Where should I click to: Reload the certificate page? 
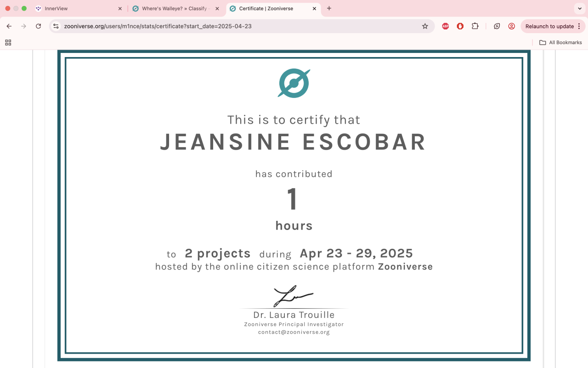[x=39, y=26]
